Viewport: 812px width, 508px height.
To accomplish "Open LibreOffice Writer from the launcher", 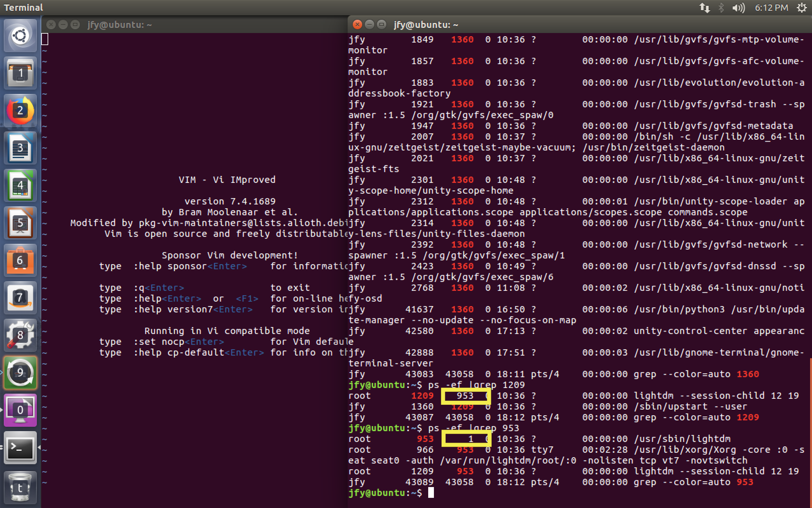I will tap(20, 148).
